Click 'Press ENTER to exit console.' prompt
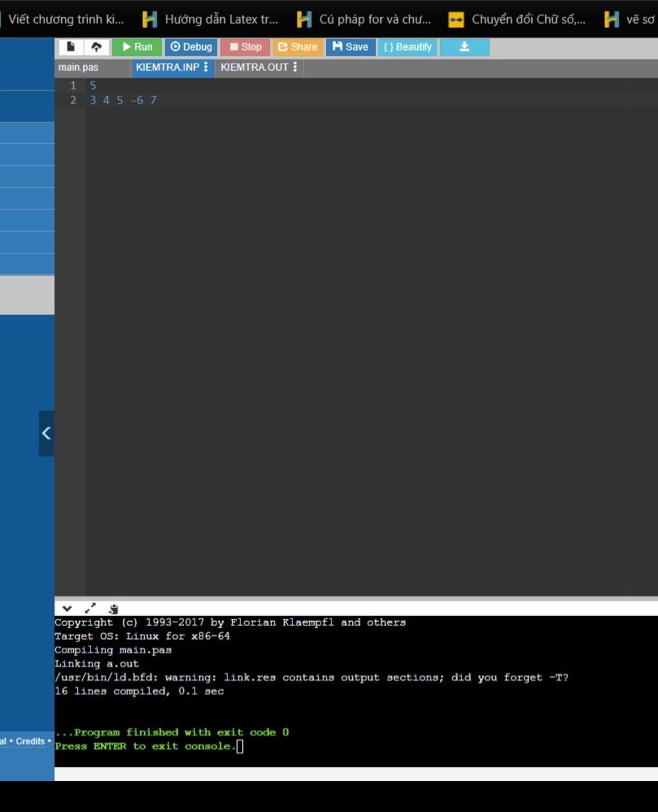Image resolution: width=658 pixels, height=812 pixels. [x=145, y=746]
